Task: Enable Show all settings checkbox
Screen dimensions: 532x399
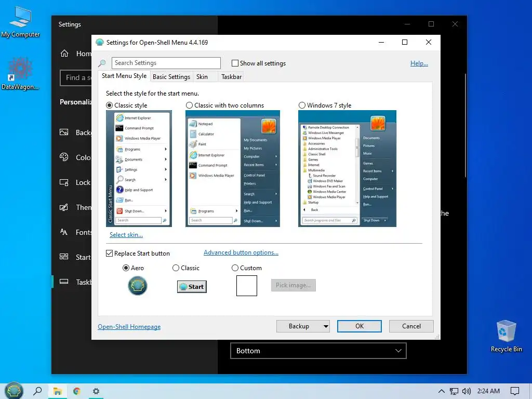Action: pos(235,63)
